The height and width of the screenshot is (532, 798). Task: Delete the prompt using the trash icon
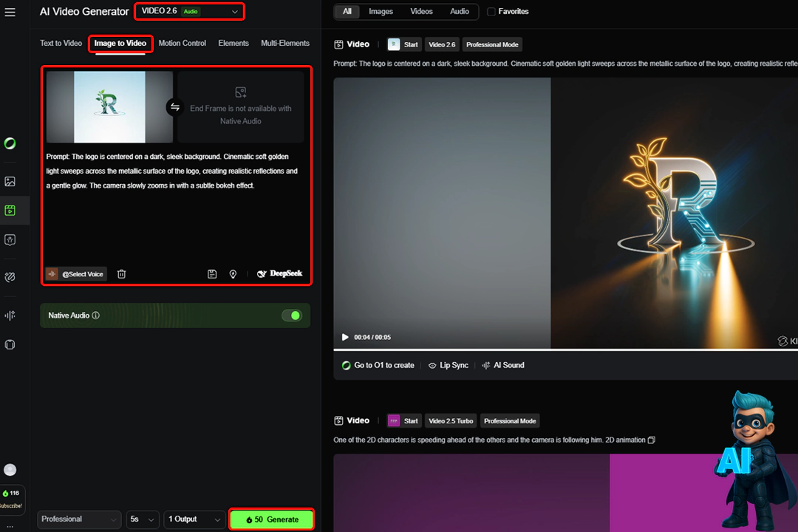click(122, 274)
